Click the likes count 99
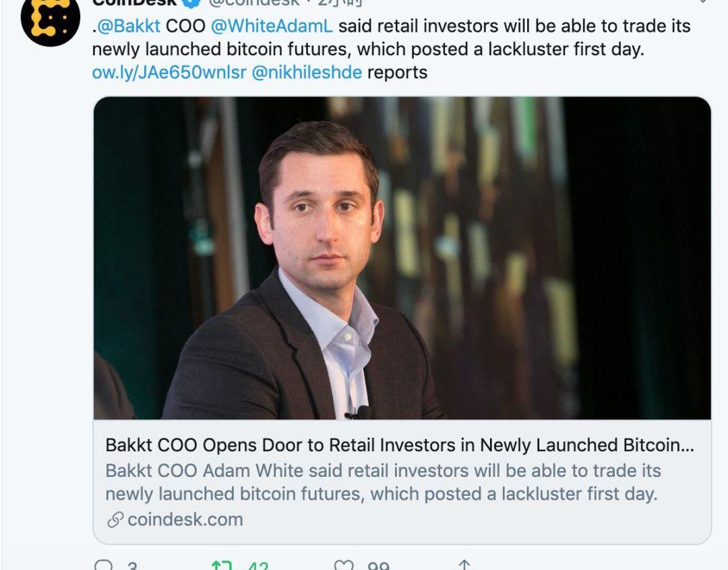Screen dimensions: 728x570 point(379,565)
